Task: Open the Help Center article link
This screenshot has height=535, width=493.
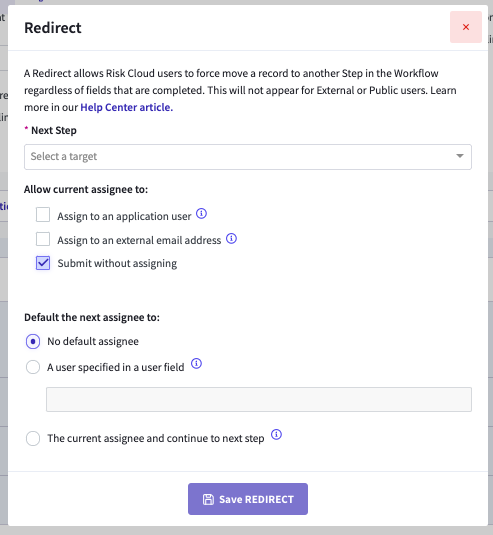Action: click(x=127, y=107)
